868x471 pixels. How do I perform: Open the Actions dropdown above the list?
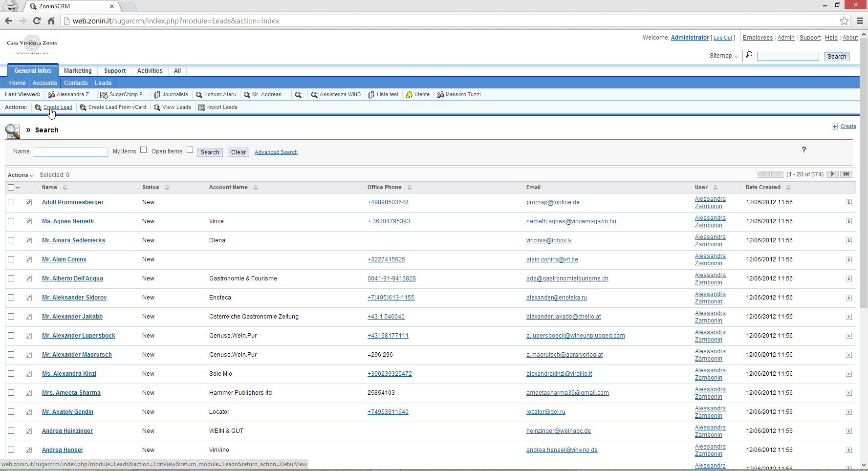[x=21, y=175]
